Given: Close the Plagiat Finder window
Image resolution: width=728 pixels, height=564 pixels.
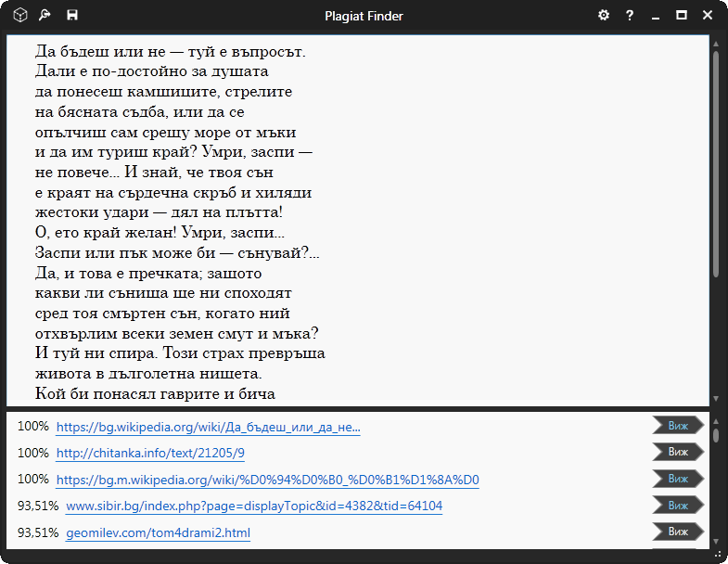Looking at the screenshot, I should click(707, 15).
